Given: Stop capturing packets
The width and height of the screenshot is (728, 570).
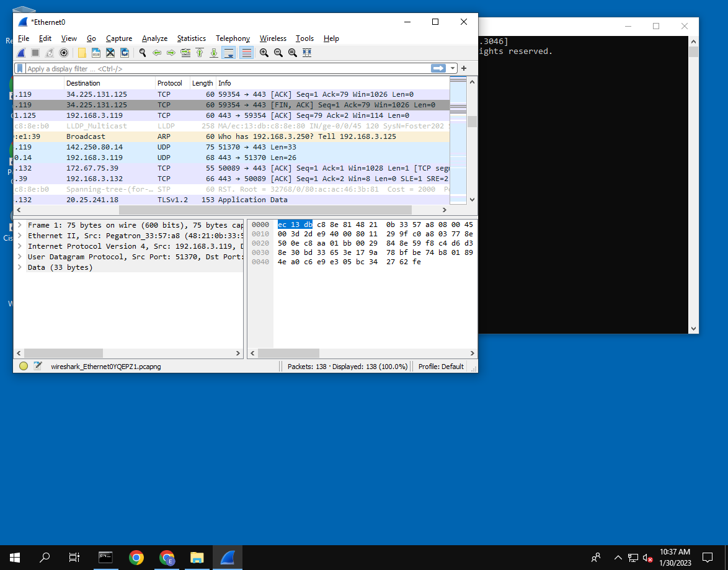Looking at the screenshot, I should (x=35, y=53).
